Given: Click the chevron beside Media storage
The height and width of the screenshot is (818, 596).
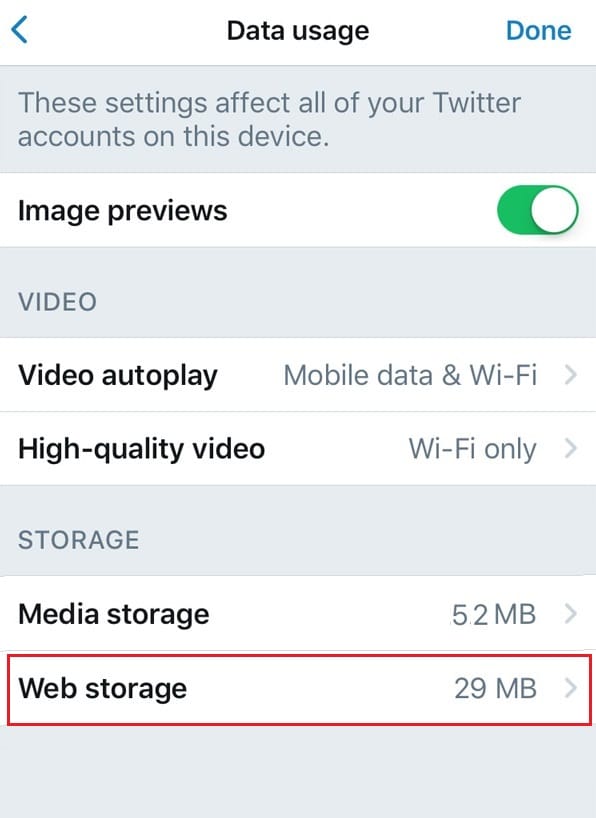Looking at the screenshot, I should point(573,614).
